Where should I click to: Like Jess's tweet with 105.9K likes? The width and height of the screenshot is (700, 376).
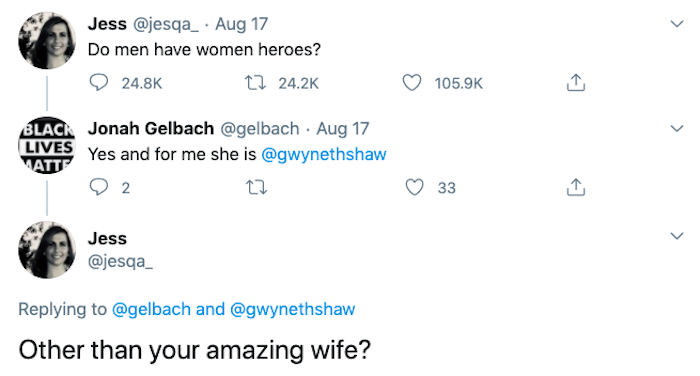click(412, 83)
